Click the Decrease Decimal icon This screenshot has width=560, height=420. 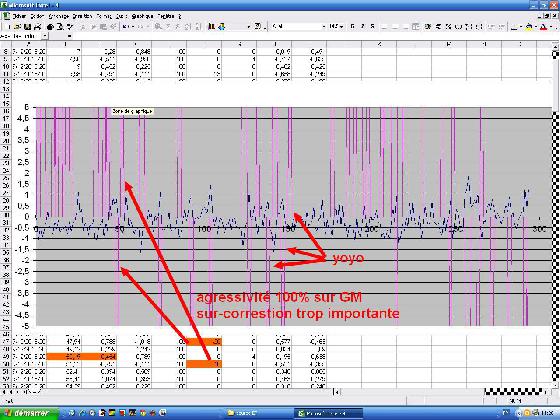479,26
